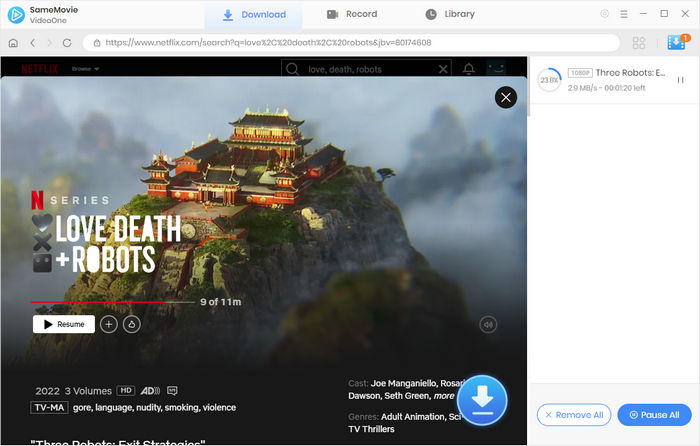
Task: Click the URL address bar
Action: 350,43
